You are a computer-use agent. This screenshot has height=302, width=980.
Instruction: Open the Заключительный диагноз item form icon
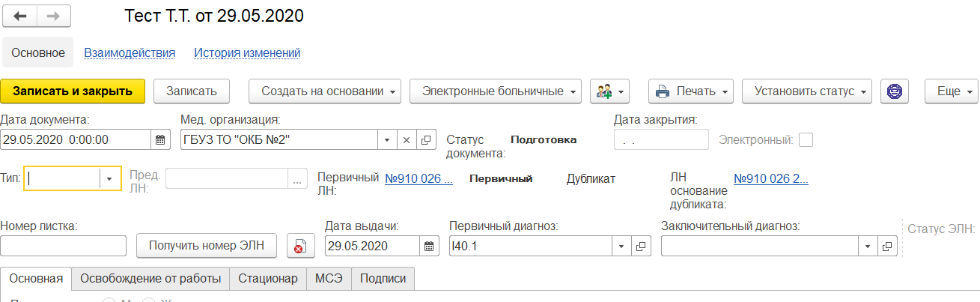887,246
